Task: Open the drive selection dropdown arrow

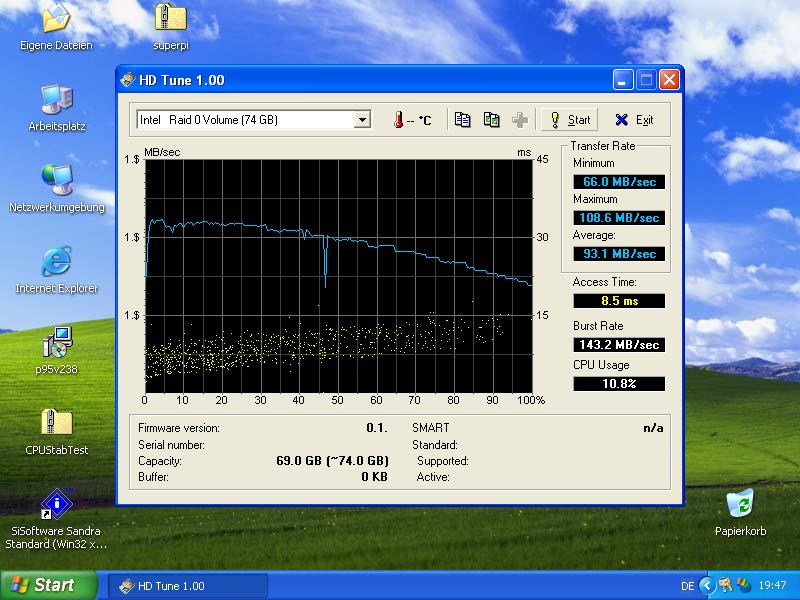Action: (362, 120)
